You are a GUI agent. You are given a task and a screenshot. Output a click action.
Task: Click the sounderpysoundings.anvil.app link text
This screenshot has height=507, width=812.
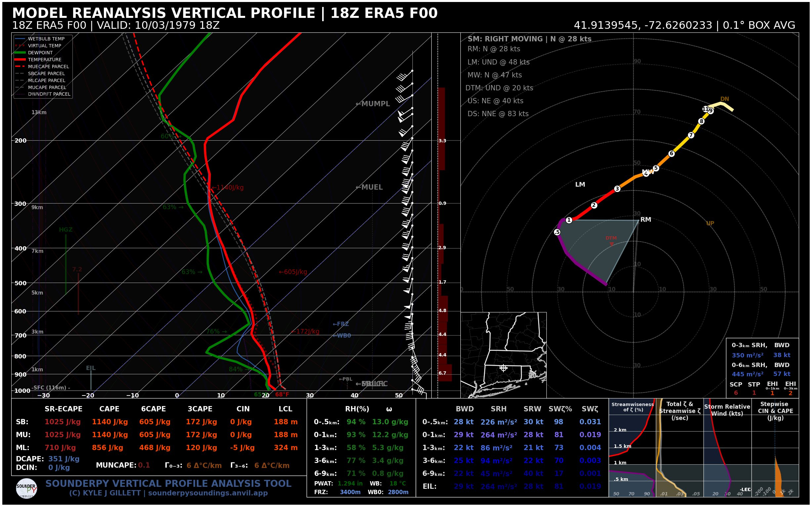208,493
